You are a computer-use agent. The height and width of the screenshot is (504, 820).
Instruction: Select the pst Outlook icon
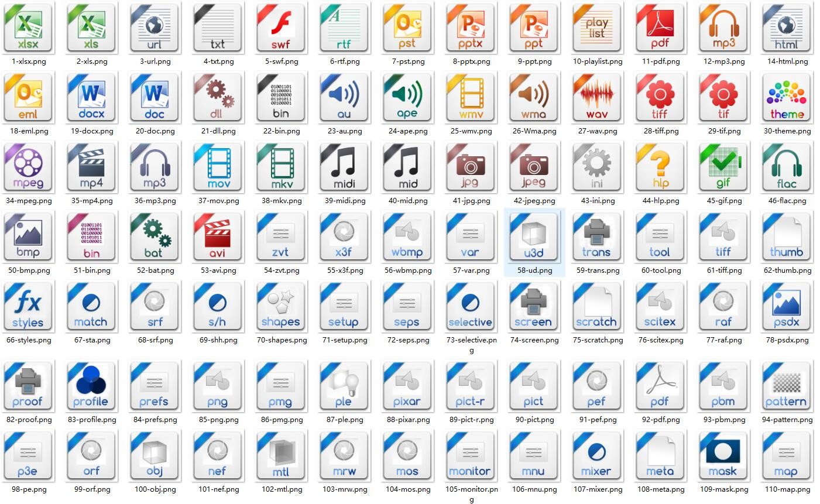(x=407, y=28)
